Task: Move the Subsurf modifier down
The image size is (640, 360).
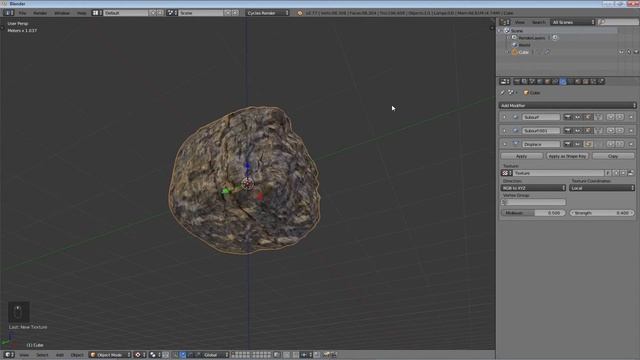Action: pos(620,117)
